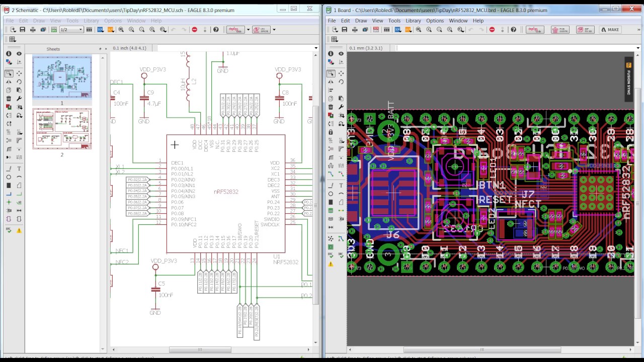The height and width of the screenshot is (362, 644).
Task: Select the Info tool in Schematic side toolbar
Action: (x=9, y=54)
